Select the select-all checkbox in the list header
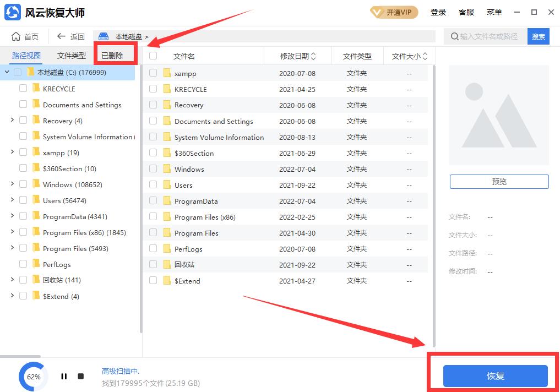Screen dimensions: 560x392 [x=153, y=56]
